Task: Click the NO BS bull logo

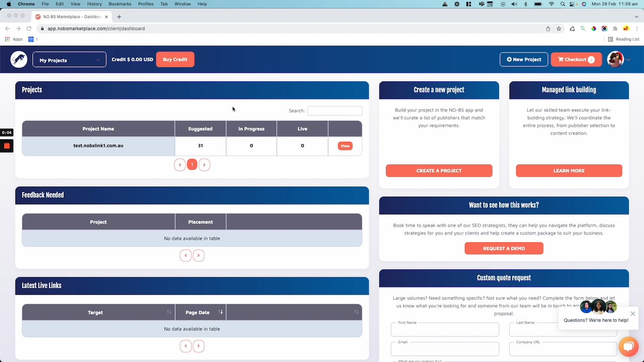Action: (x=19, y=59)
